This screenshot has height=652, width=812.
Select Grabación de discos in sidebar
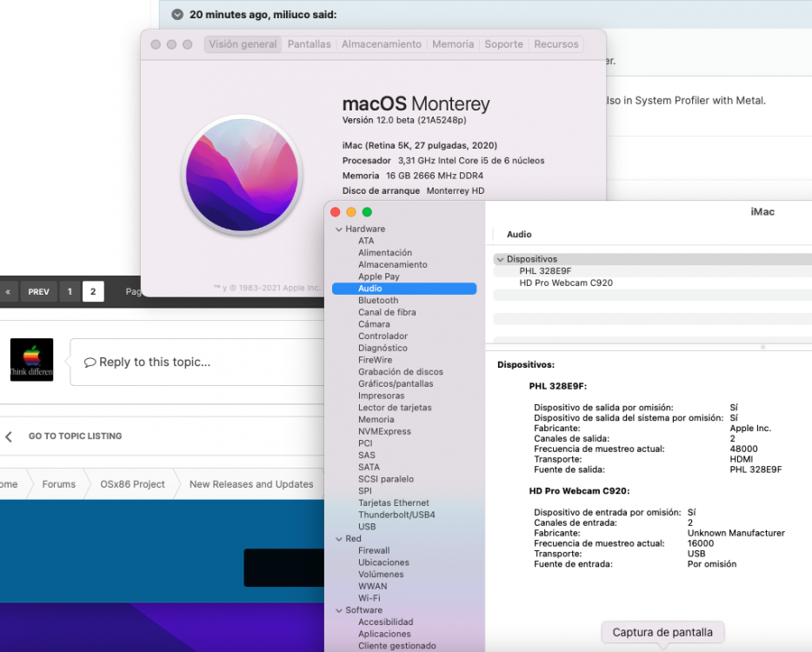[x=400, y=372]
